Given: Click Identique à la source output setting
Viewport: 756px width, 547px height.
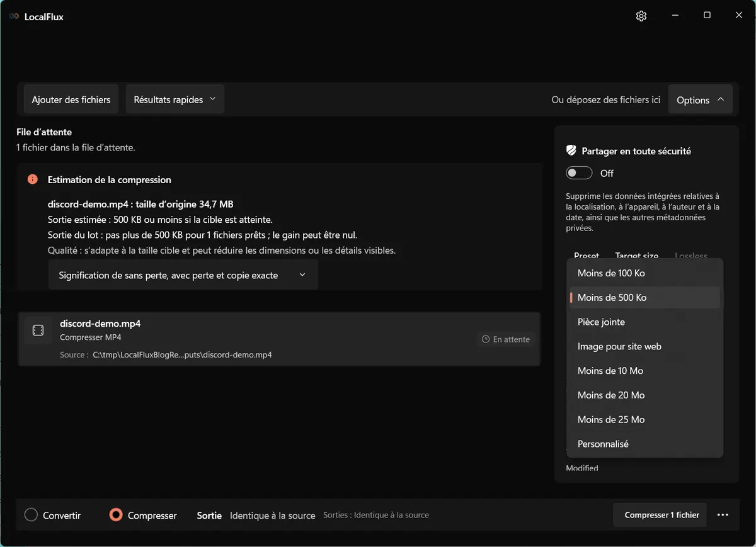Looking at the screenshot, I should pyautogui.click(x=272, y=516).
